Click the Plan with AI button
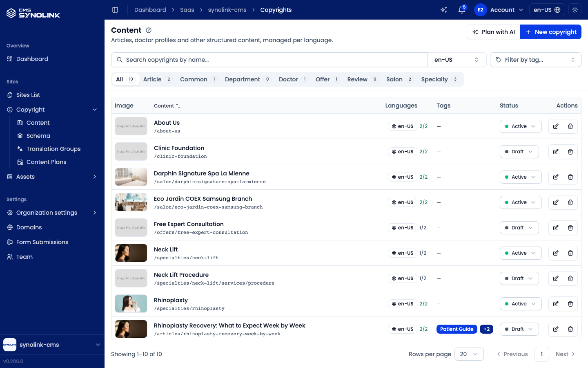Image resolution: width=588 pixels, height=368 pixels. (x=494, y=32)
